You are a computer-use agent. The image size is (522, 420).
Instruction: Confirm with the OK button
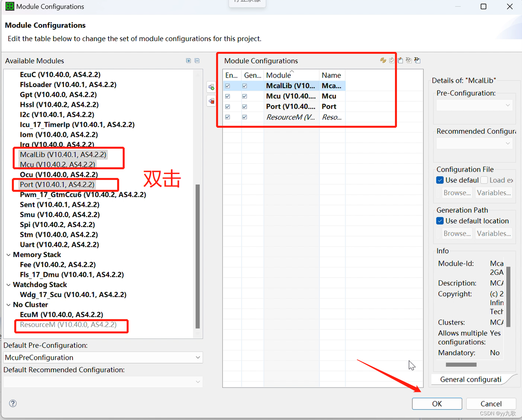[x=437, y=404]
